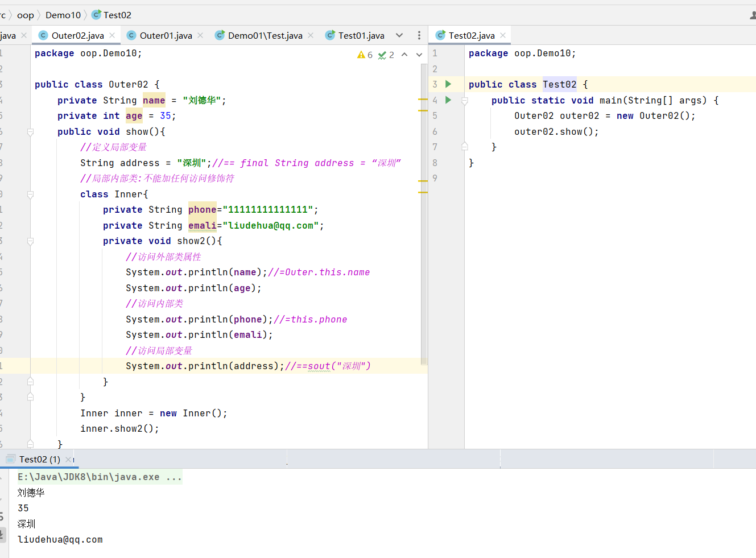Jump to previous highlighted error arrow
The height and width of the screenshot is (558, 756).
[404, 55]
